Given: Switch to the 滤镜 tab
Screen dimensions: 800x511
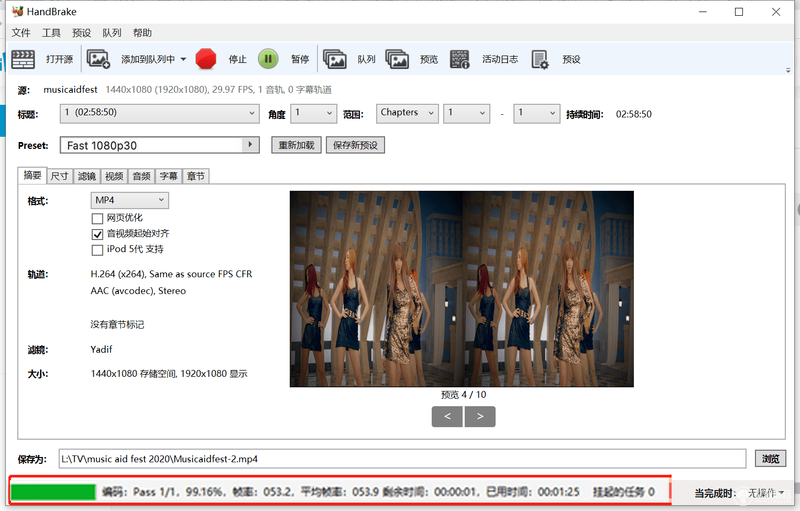Looking at the screenshot, I should (87, 176).
